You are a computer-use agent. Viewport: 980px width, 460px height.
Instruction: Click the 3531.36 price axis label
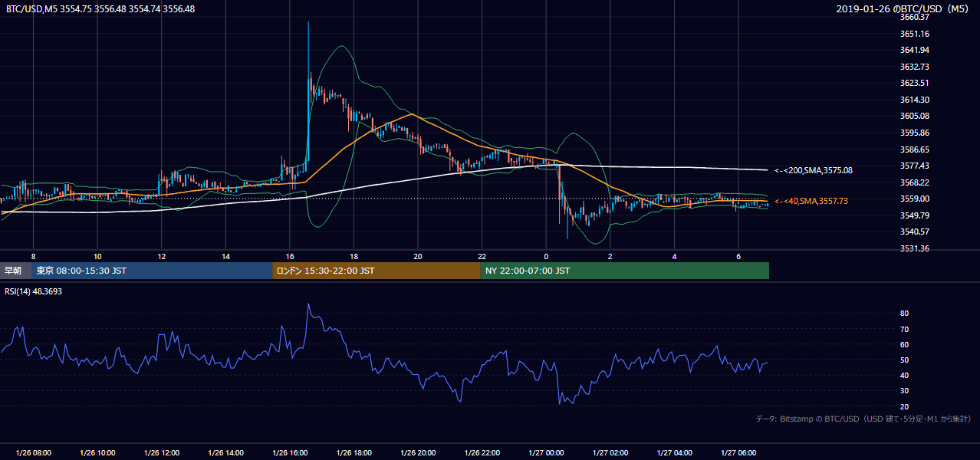(915, 248)
